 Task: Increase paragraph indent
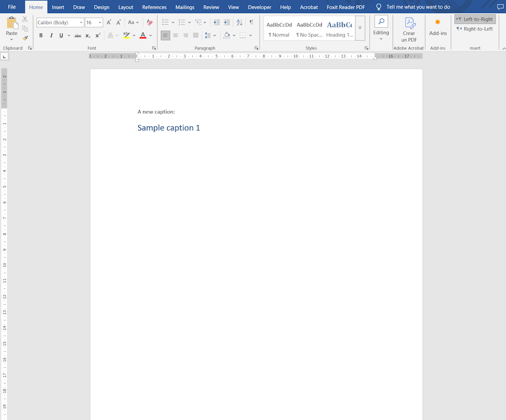pyautogui.click(x=227, y=22)
